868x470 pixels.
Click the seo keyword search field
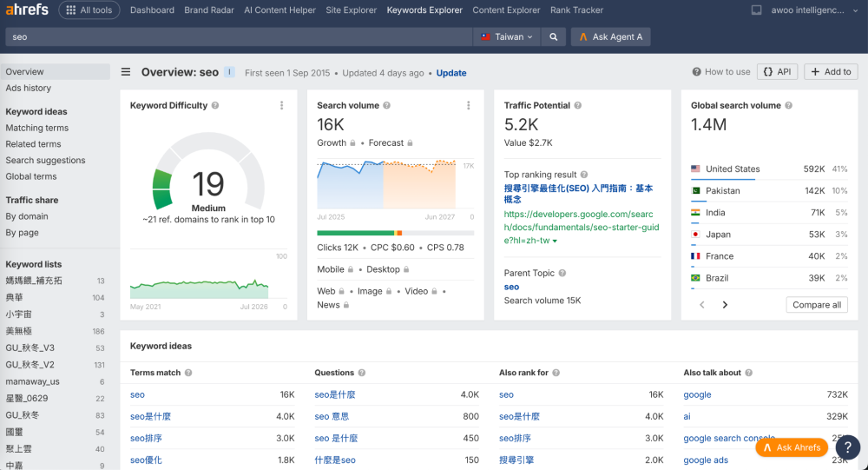tap(238, 37)
